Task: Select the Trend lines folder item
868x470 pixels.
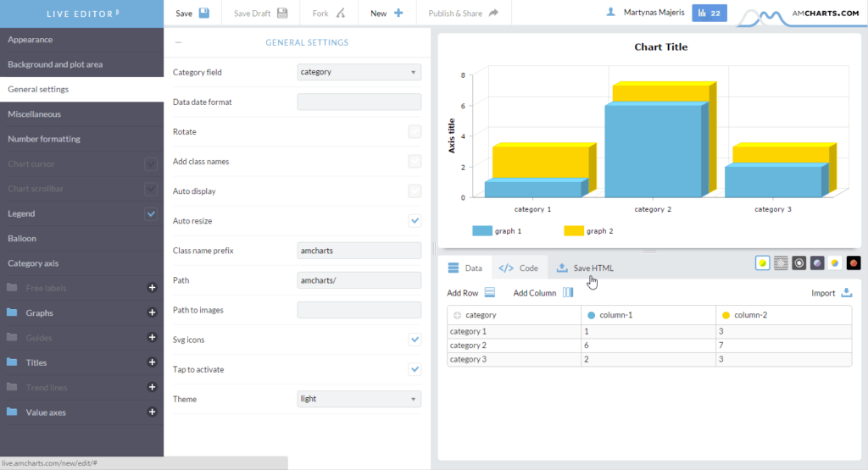Action: [46, 388]
